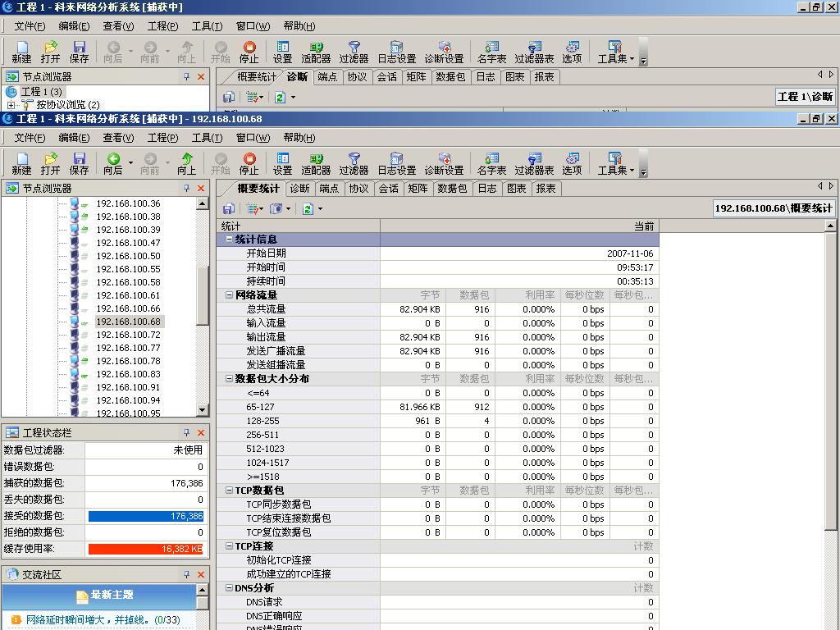Image resolution: width=840 pixels, height=630 pixels.
Task: Open 工具集 dropdown in 192.168.100.68 window
Action: pyautogui.click(x=615, y=163)
